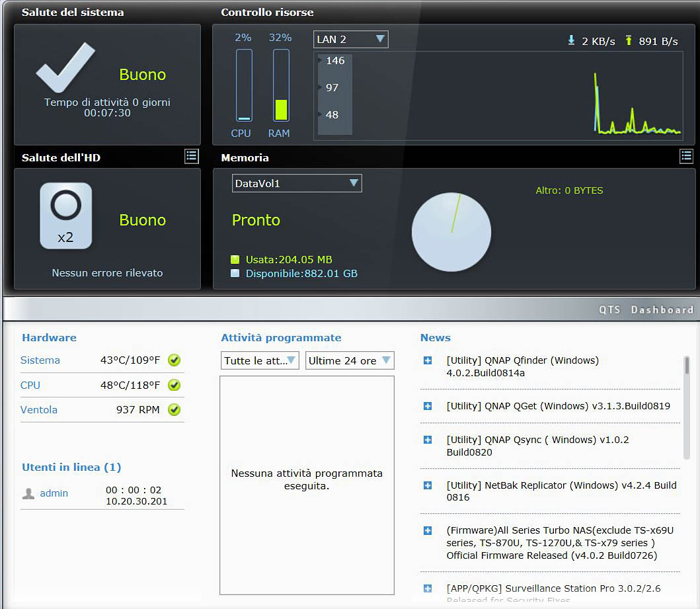
Task: Expand the QNAP QGet news entry
Action: coord(428,406)
